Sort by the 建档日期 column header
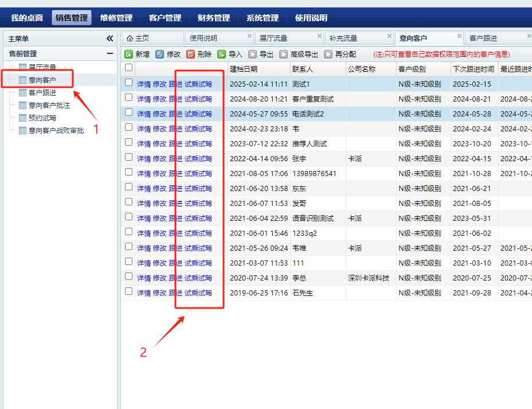The image size is (532, 409). [244, 69]
